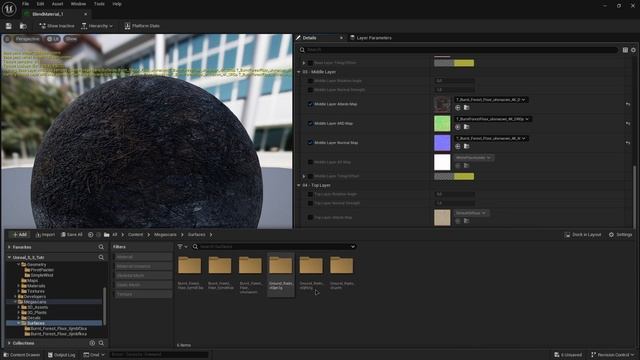The height and width of the screenshot is (360, 640).
Task: Open the Output Log
Action: (x=62, y=355)
